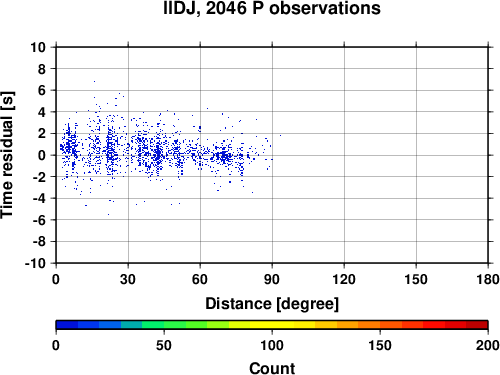Click the x-axis tick label 180

[x=488, y=279]
